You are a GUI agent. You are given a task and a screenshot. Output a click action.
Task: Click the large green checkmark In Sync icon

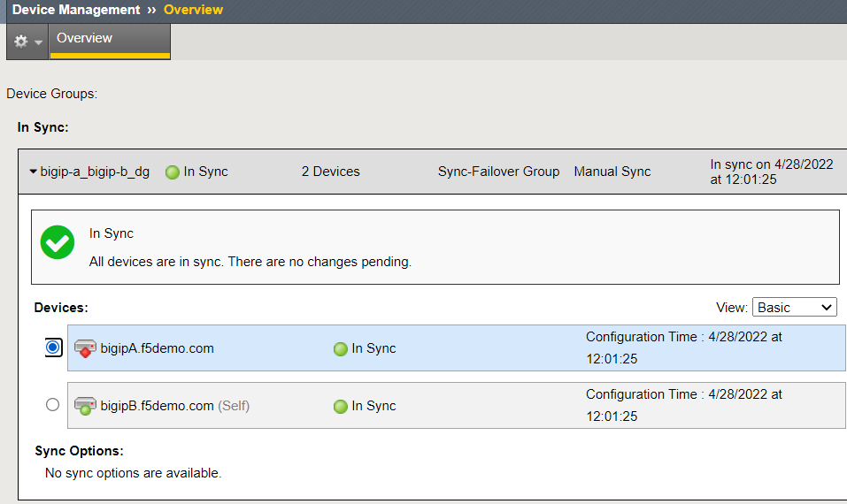[58, 242]
